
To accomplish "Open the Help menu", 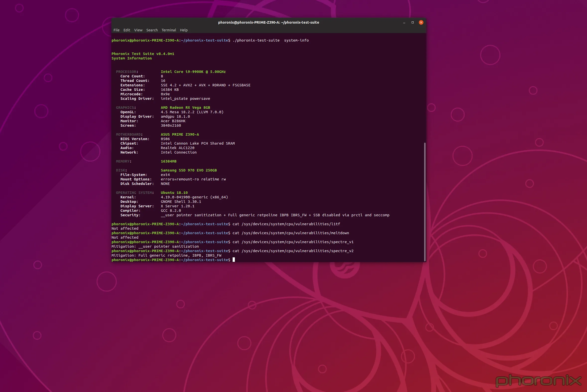I will (184, 30).
